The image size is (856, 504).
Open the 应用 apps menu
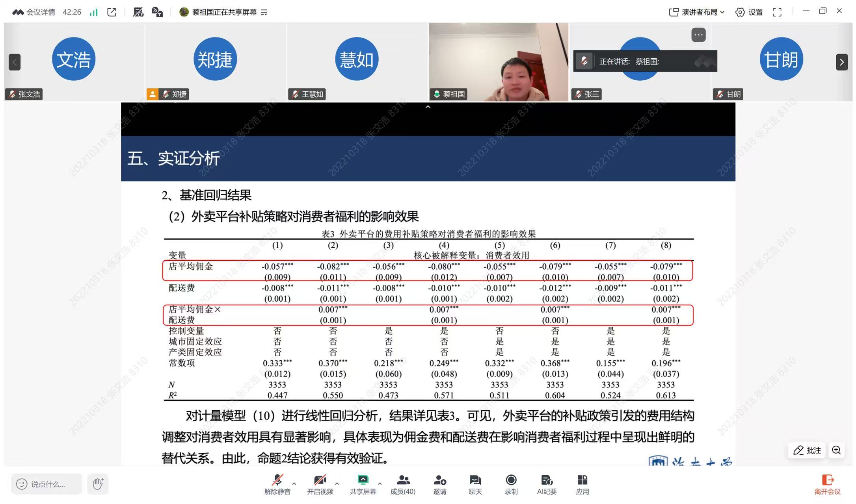pos(582,484)
